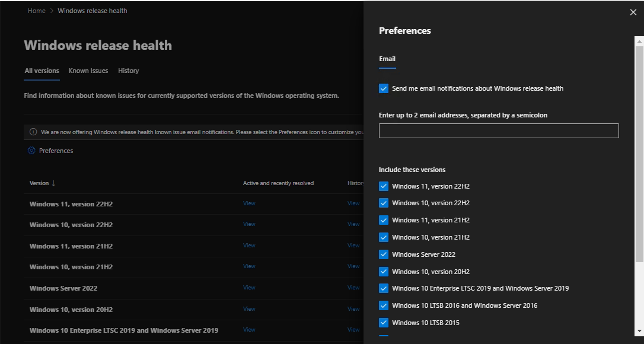Uncheck Windows 11, version 21H2 checkbox
The height and width of the screenshot is (344, 644).
384,220
